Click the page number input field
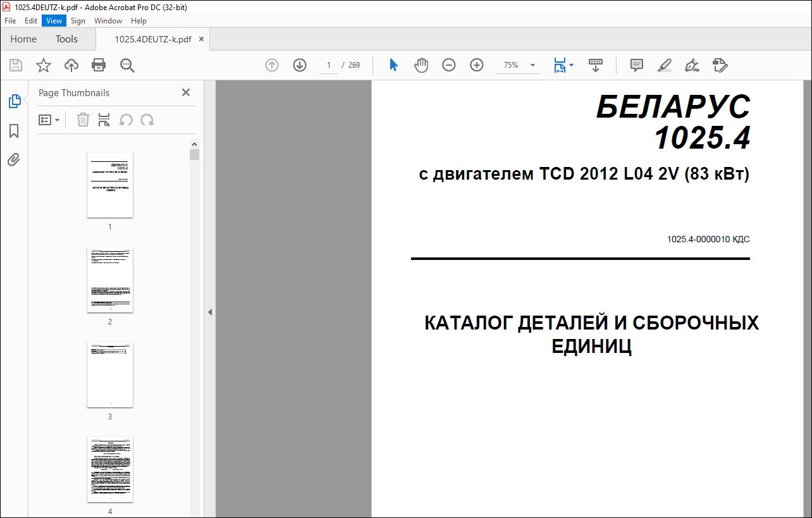812x518 pixels. click(x=329, y=65)
